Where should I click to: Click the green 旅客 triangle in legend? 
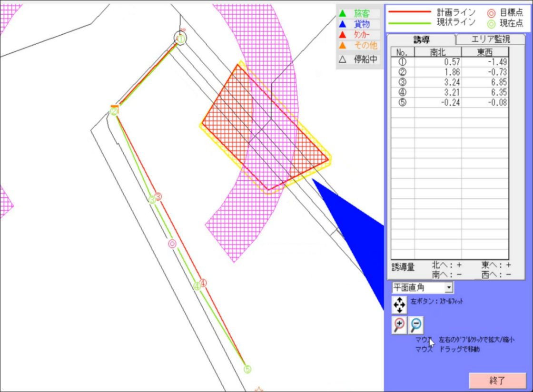point(342,14)
